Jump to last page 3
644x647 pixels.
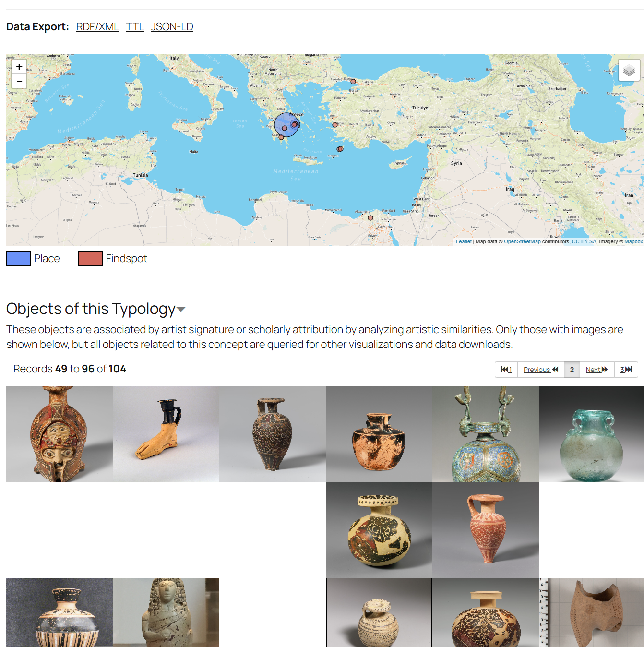pyautogui.click(x=626, y=370)
